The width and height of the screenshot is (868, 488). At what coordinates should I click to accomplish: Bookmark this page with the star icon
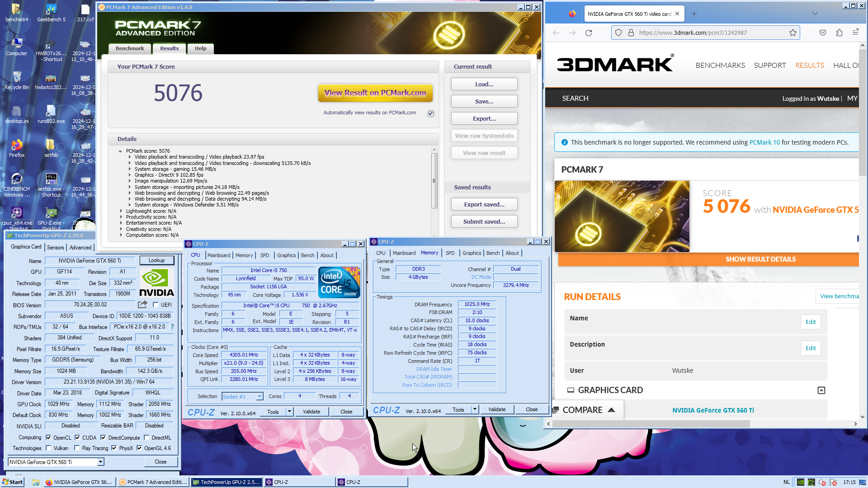pos(793,33)
